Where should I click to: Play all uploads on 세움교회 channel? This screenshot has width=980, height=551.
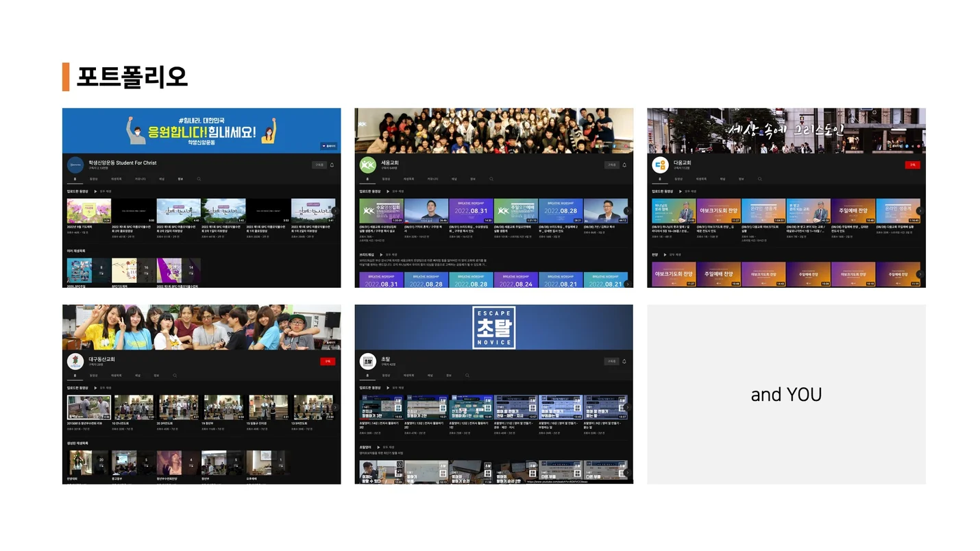click(x=396, y=191)
